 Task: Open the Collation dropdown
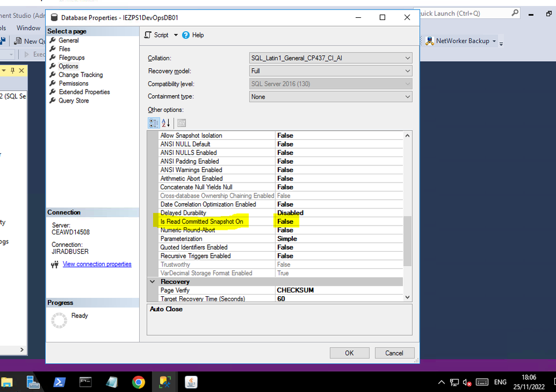(x=407, y=58)
